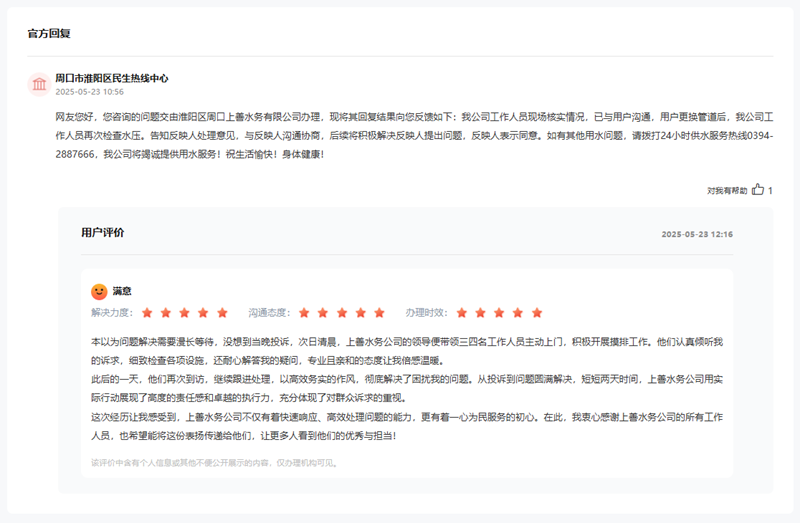Click the fourth star of 沟通态度
Viewport: 800px width, 523px height.
(x=361, y=312)
